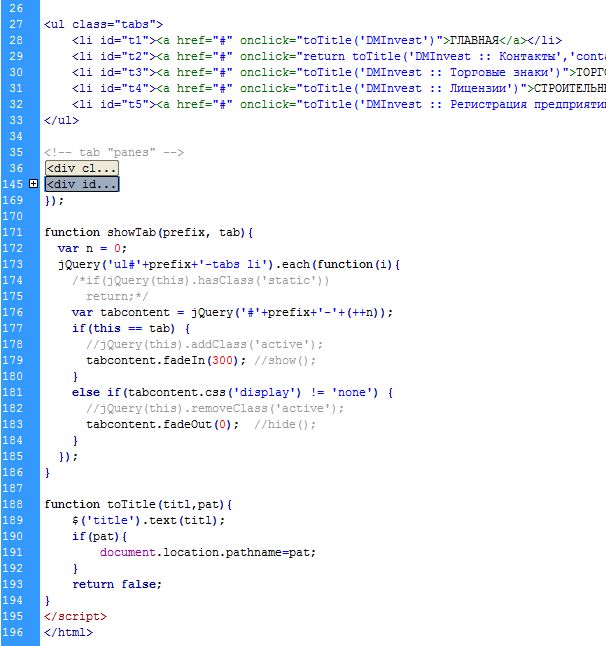Screen dimensions: 606x646
Task: Click 'function toTitle(titl,pat){' text
Action: (x=138, y=505)
